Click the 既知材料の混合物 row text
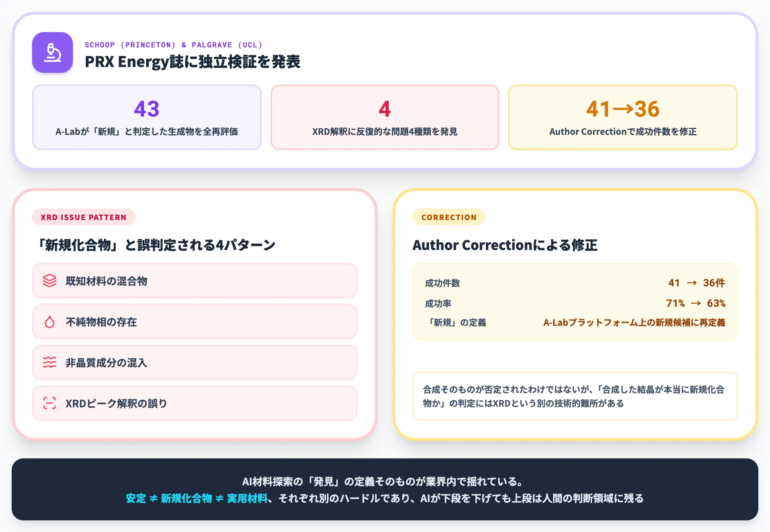The image size is (770, 532). click(x=106, y=281)
